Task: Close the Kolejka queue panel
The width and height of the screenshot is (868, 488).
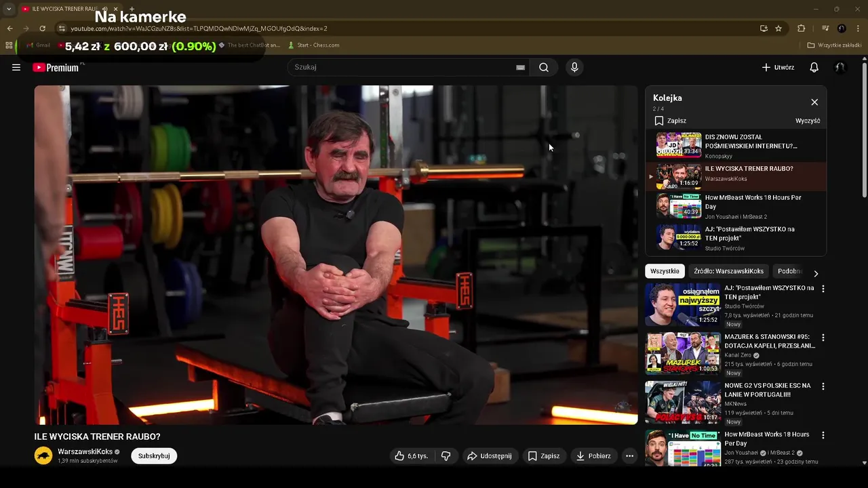Action: point(814,102)
